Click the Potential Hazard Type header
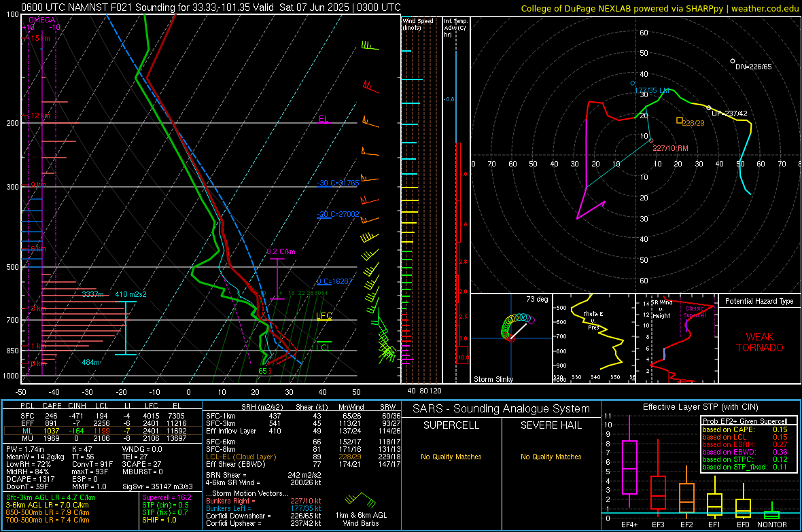 click(x=759, y=301)
